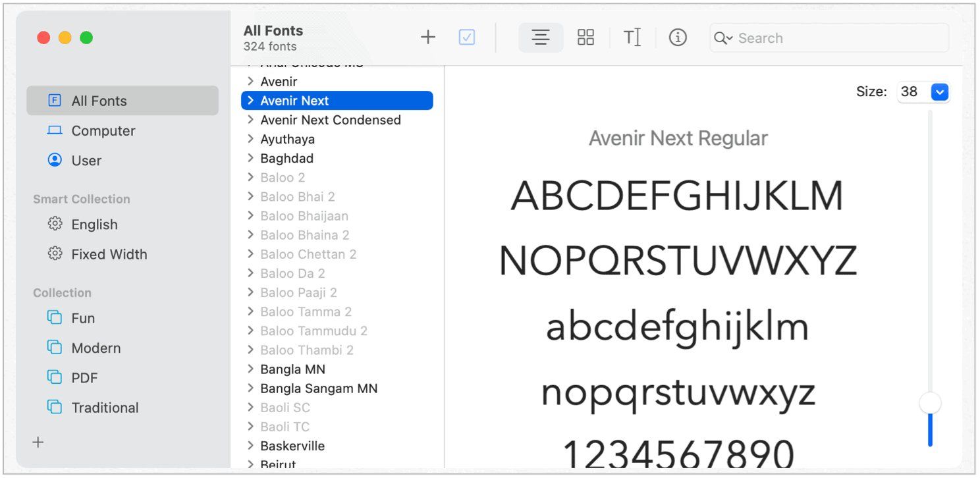Click inside the Search text field
Image resolution: width=980 pixels, height=478 pixels.
pyautogui.click(x=840, y=38)
